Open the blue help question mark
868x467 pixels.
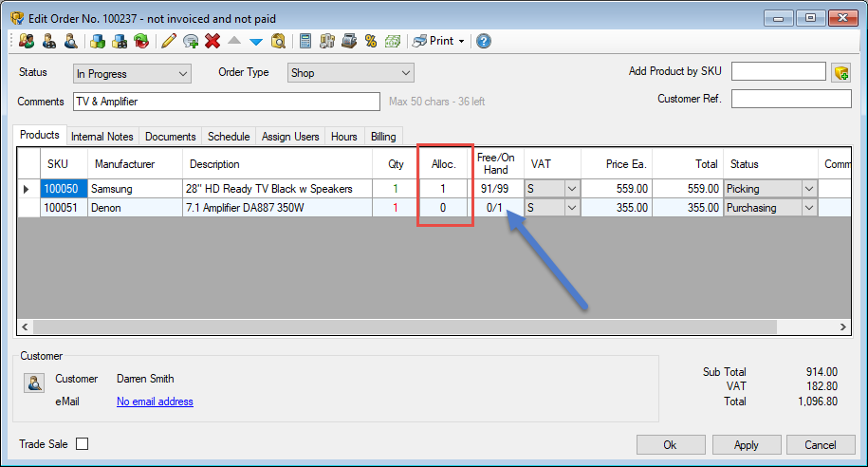[x=484, y=41]
